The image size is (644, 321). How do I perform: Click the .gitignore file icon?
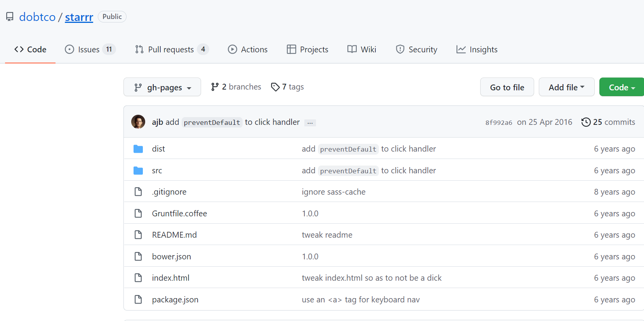tap(138, 192)
